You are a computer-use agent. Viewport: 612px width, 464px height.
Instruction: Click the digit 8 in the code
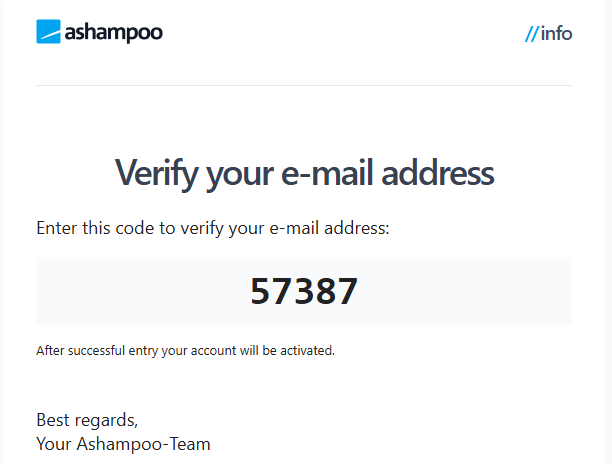[x=325, y=291]
